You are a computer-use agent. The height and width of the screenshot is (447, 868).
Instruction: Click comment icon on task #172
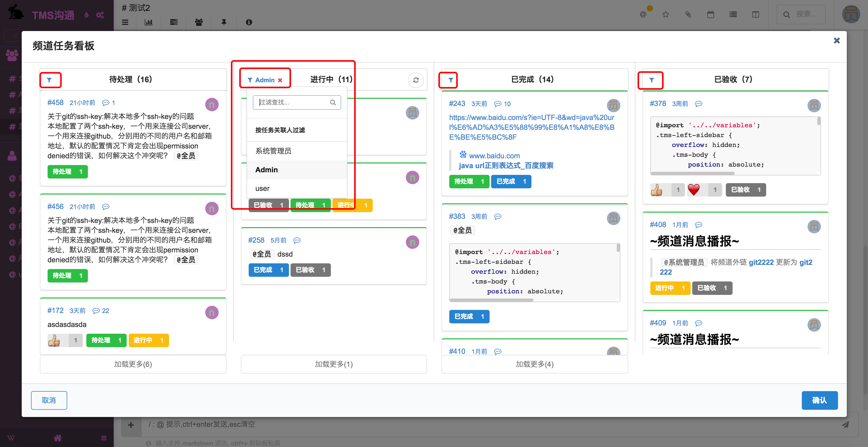click(96, 311)
